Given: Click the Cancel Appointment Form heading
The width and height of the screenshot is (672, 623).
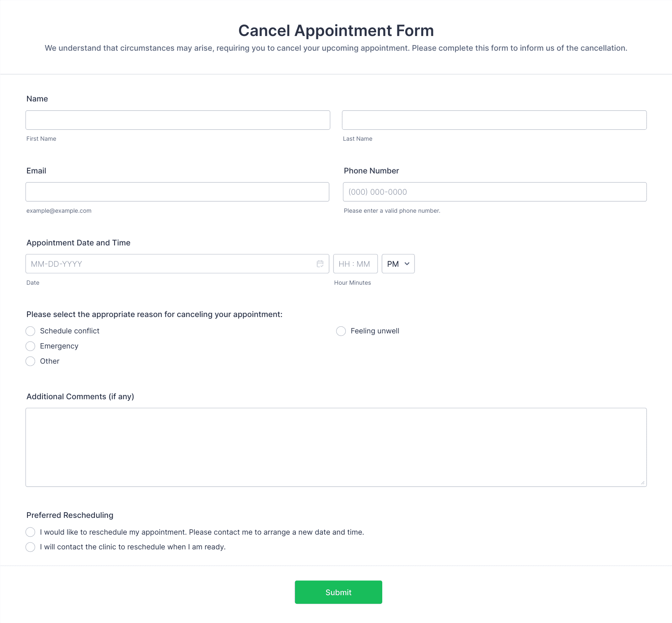Looking at the screenshot, I should coord(336,31).
